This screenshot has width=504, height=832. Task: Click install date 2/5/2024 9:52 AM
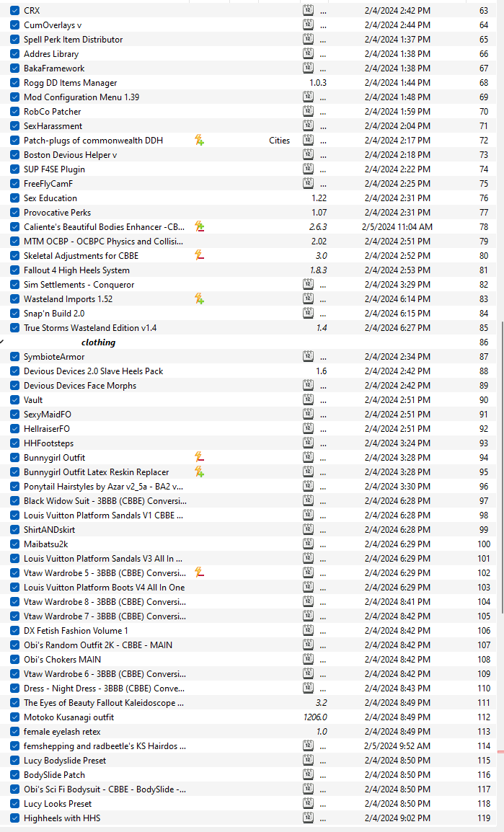(x=397, y=745)
